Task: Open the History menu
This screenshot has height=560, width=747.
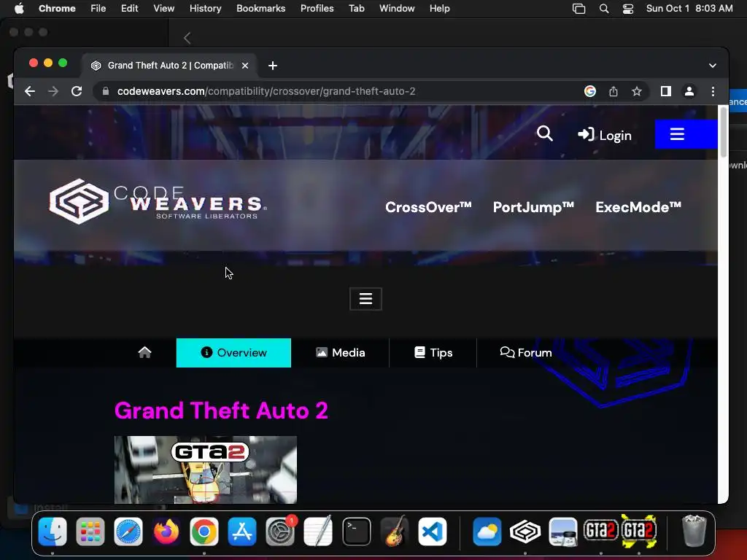Action: click(205, 9)
